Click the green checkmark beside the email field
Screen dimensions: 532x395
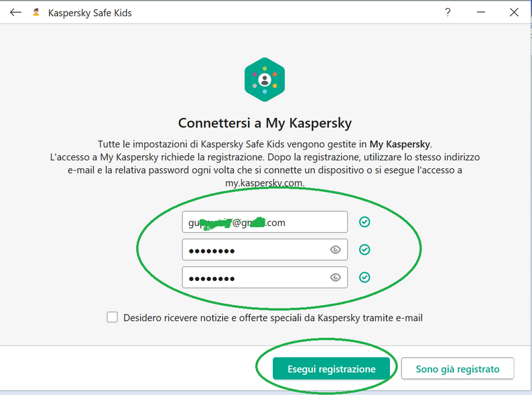[x=364, y=222]
